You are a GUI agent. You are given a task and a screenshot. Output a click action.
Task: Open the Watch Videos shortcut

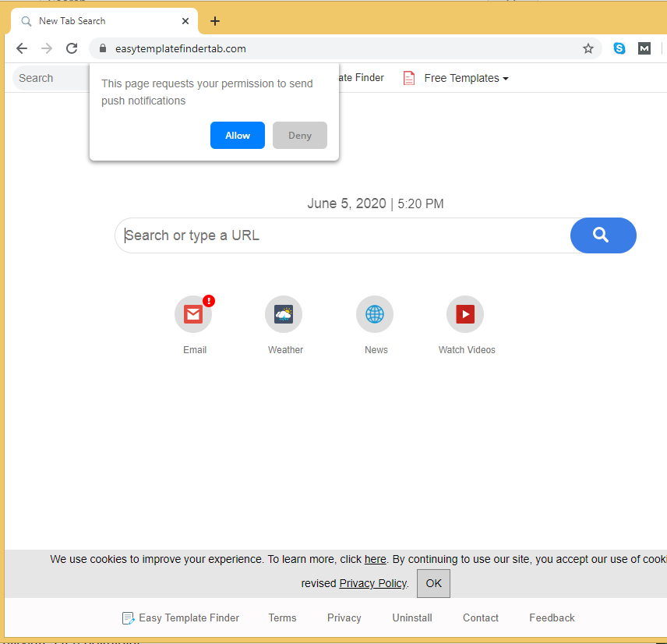[x=465, y=314]
